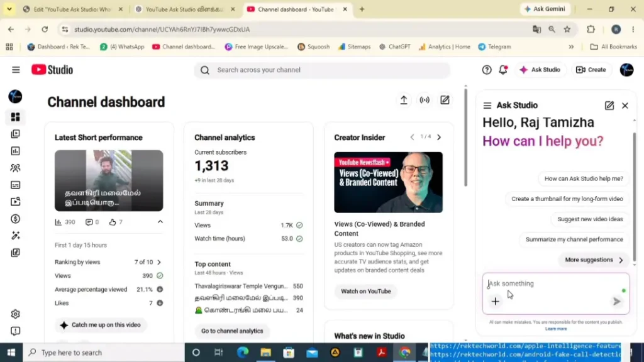Viewport: 644px width, 362px height.
Task: Open the Squoosh bookmark
Action: pyautogui.click(x=313, y=47)
